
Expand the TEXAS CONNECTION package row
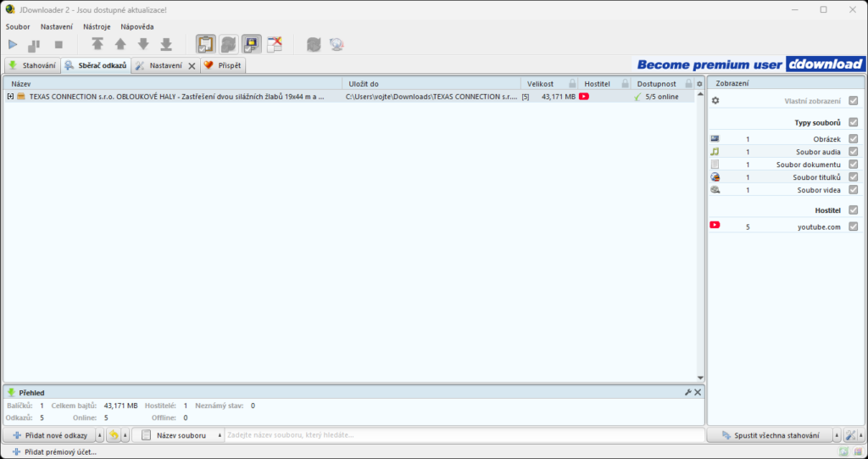tap(10, 97)
